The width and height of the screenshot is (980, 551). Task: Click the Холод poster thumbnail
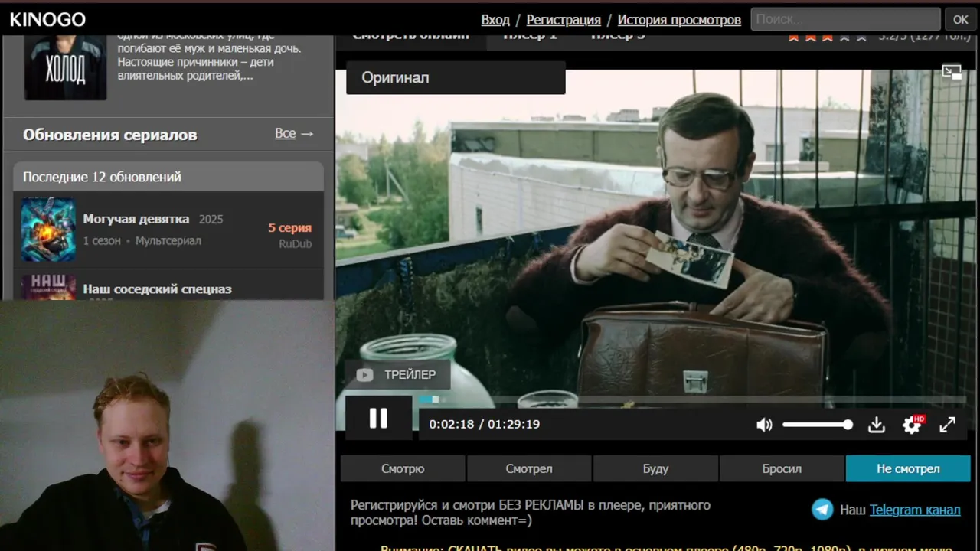click(65, 67)
